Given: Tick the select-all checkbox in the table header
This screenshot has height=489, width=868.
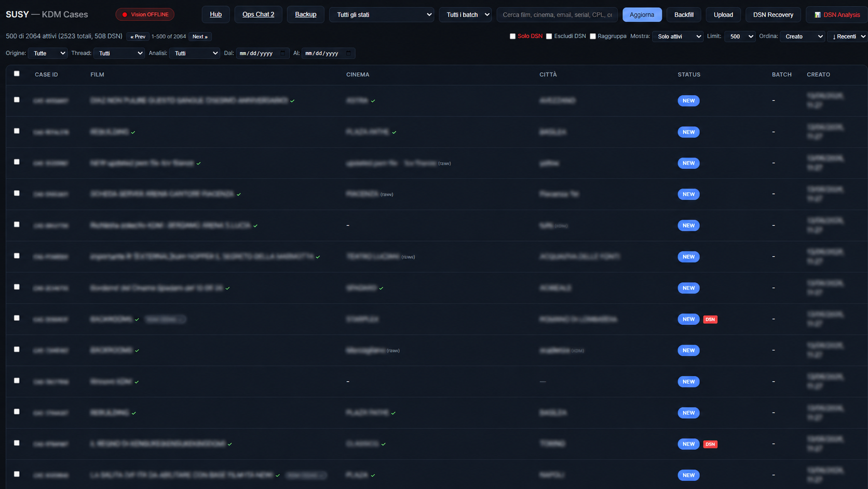Looking at the screenshot, I should pos(17,74).
